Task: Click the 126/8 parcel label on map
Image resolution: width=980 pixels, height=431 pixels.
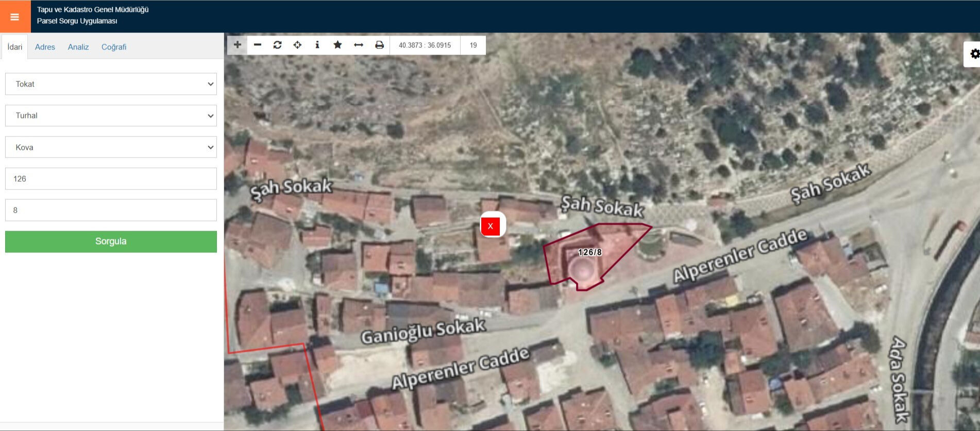Action: tap(590, 252)
